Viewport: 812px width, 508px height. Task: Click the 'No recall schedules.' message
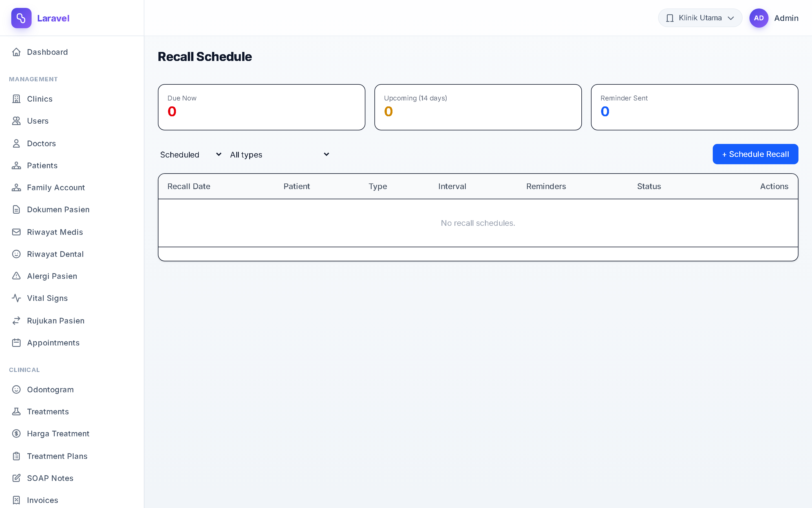coord(478,223)
